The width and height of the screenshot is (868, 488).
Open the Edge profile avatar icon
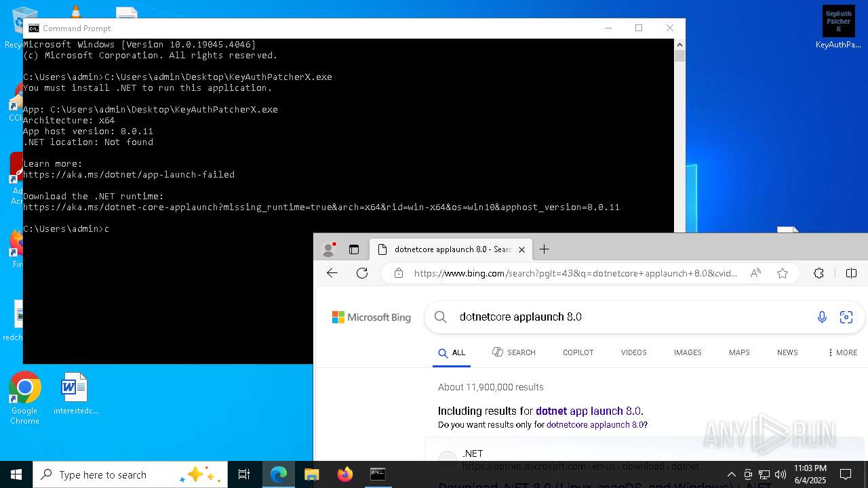pyautogui.click(x=329, y=249)
